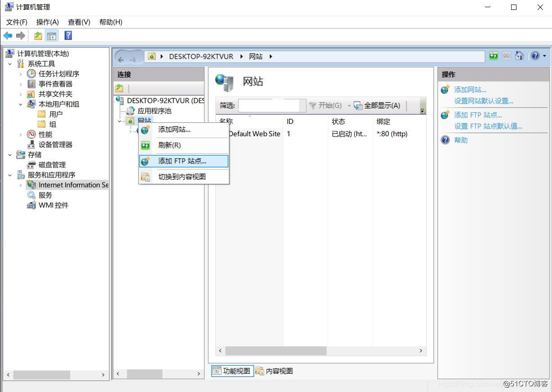Click the stop icon in IIS address bar
This screenshot has height=392, width=552.
(507, 56)
